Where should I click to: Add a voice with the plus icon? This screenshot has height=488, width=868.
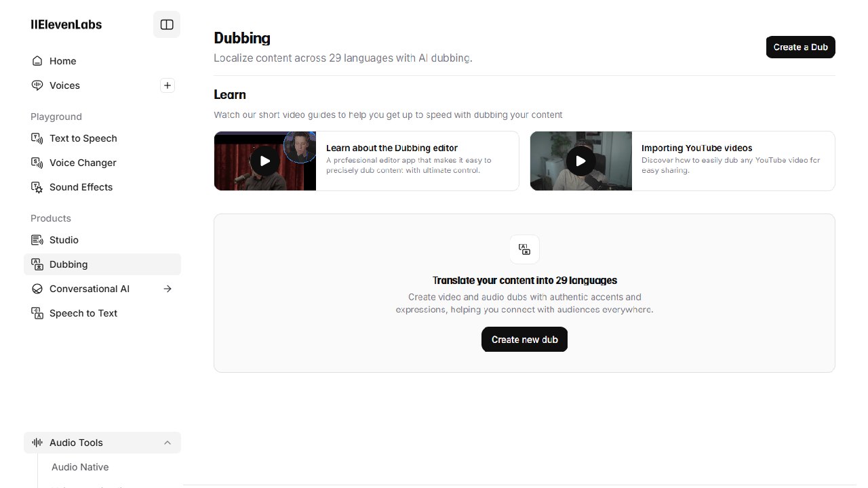pos(167,85)
